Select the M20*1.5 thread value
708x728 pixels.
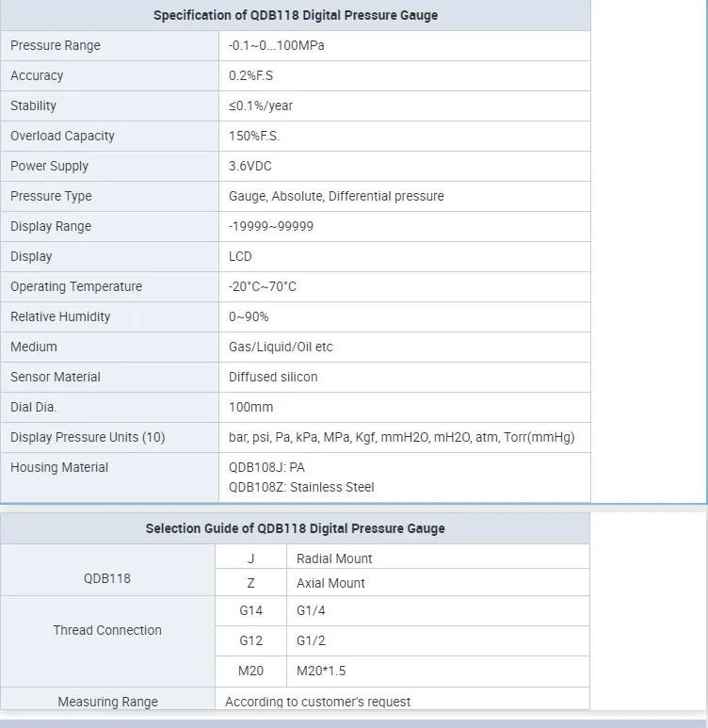point(320,671)
